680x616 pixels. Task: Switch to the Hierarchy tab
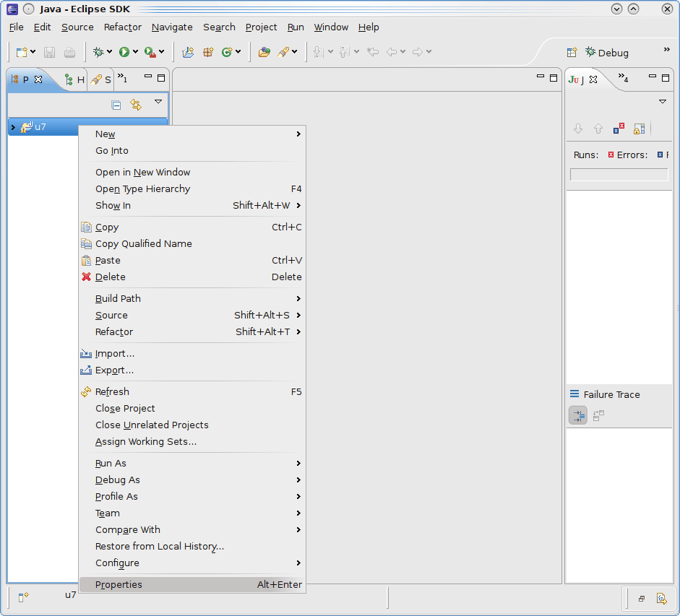[74, 79]
